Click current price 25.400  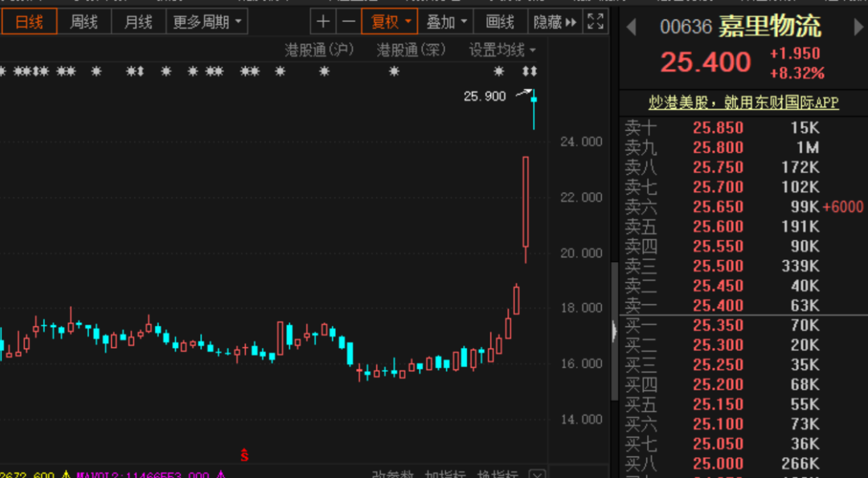[x=706, y=62]
